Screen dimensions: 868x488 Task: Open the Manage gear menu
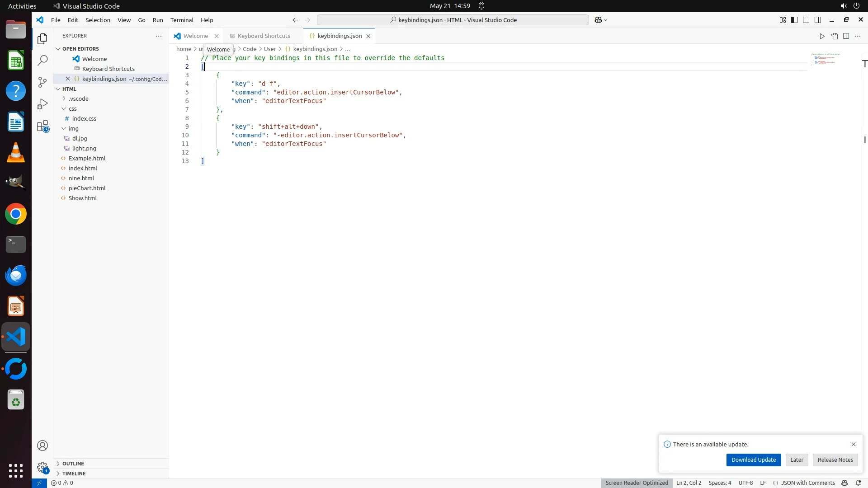(x=42, y=467)
